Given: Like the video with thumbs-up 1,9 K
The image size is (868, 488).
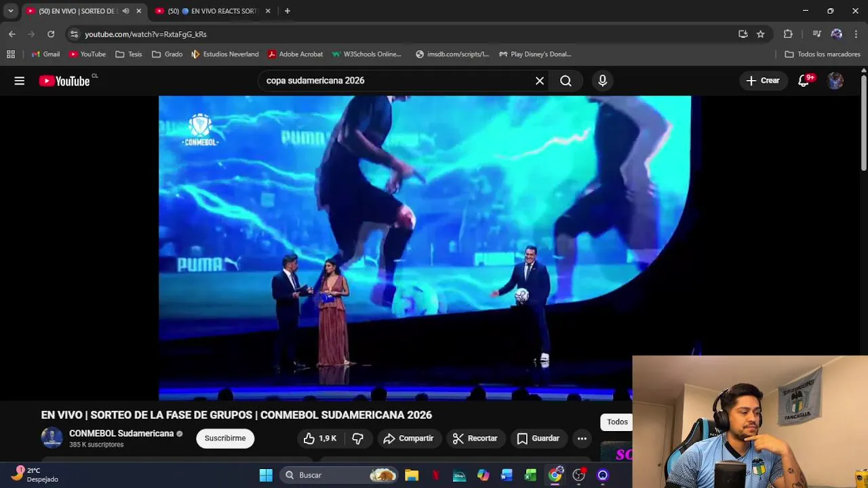Looking at the screenshot, I should coord(320,439).
